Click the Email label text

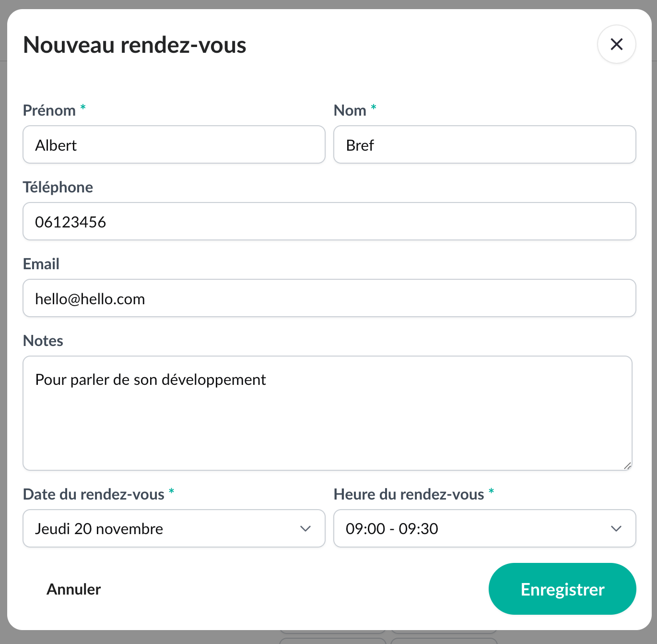(x=41, y=264)
